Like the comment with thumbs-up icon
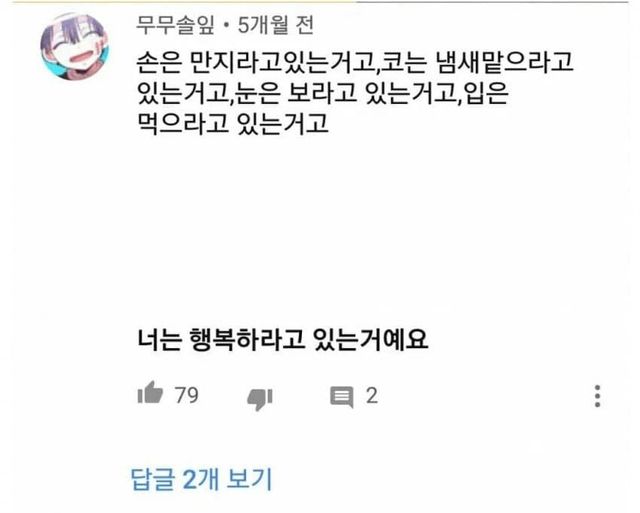This screenshot has height=513, width=640. coord(150,393)
